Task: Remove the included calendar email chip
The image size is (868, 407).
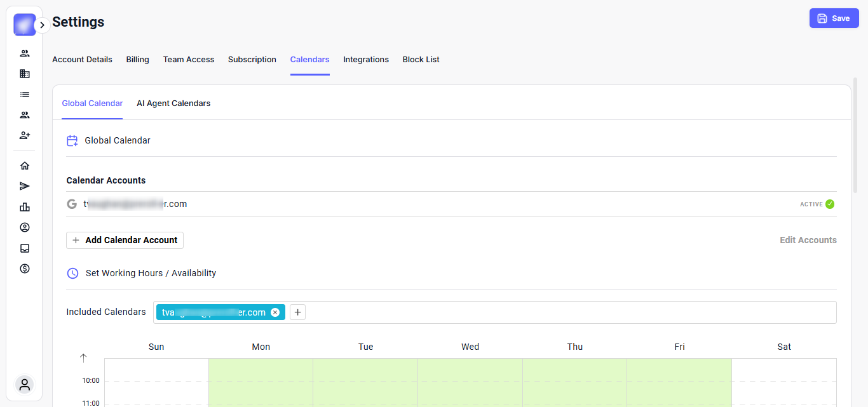Action: pos(275,312)
